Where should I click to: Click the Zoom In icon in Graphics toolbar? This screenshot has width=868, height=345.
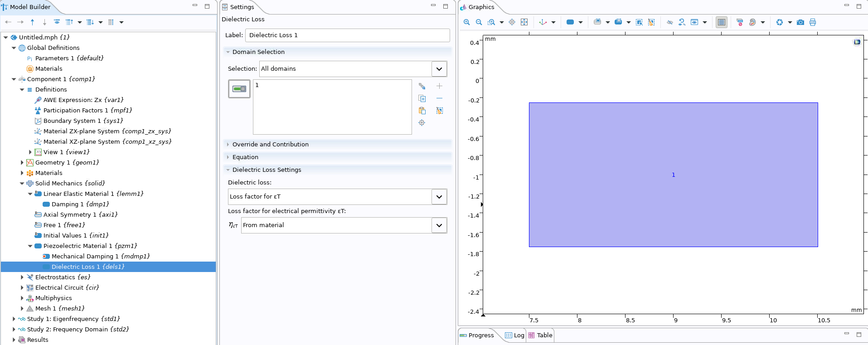[466, 22]
